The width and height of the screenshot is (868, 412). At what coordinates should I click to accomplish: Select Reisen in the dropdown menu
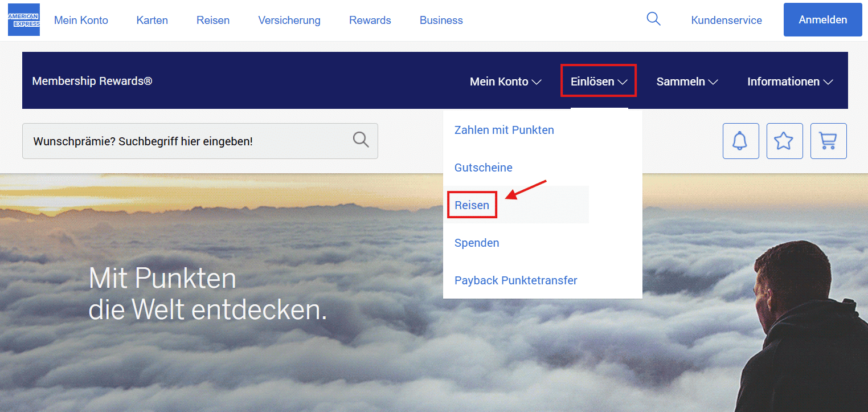(x=472, y=205)
